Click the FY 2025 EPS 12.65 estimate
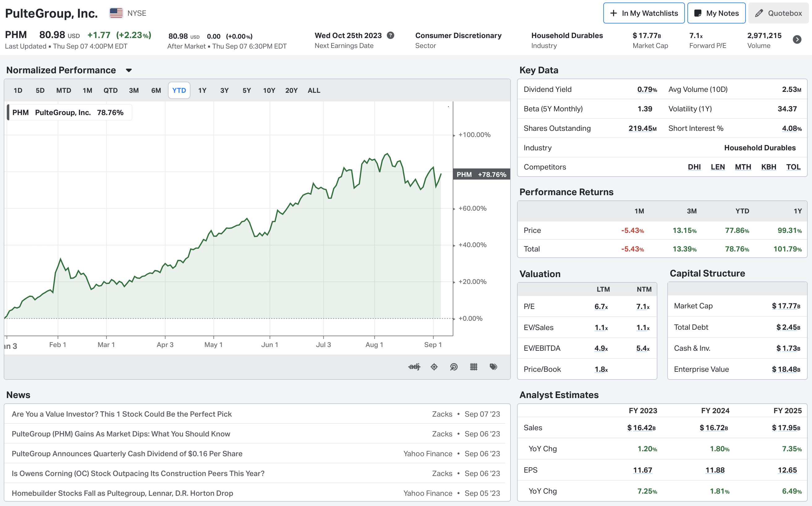Image resolution: width=812 pixels, height=506 pixels. click(787, 470)
